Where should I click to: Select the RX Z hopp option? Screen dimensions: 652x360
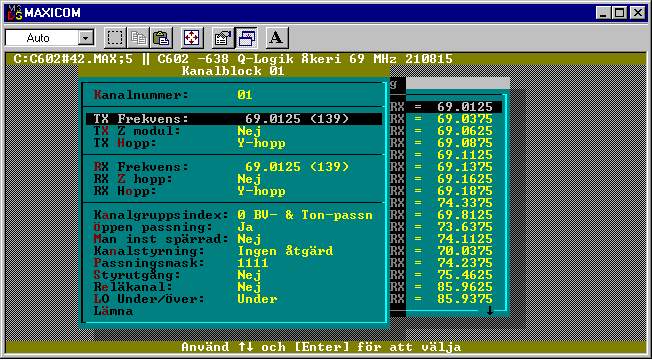pos(234,179)
